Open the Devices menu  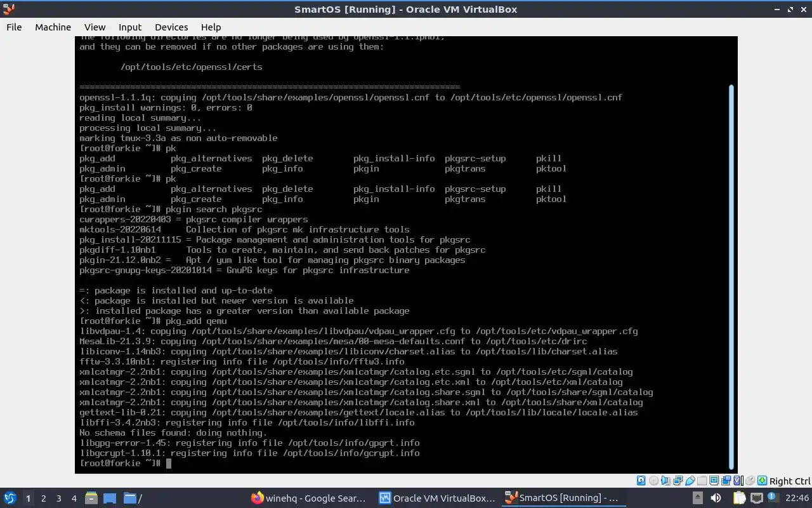(171, 27)
